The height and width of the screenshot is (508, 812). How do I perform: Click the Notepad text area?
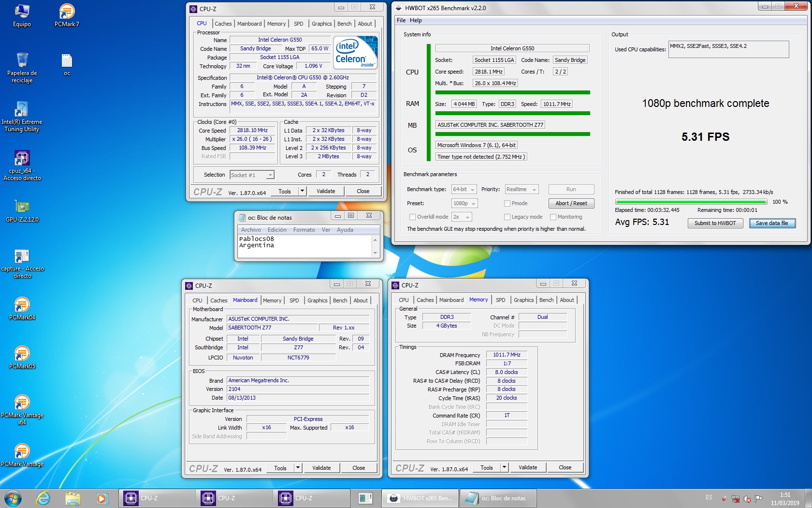(x=304, y=246)
